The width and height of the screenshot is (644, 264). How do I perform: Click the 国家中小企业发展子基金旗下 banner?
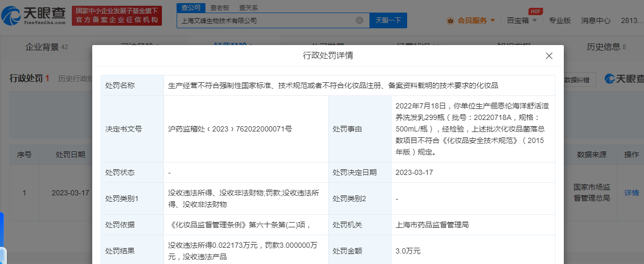(117, 15)
